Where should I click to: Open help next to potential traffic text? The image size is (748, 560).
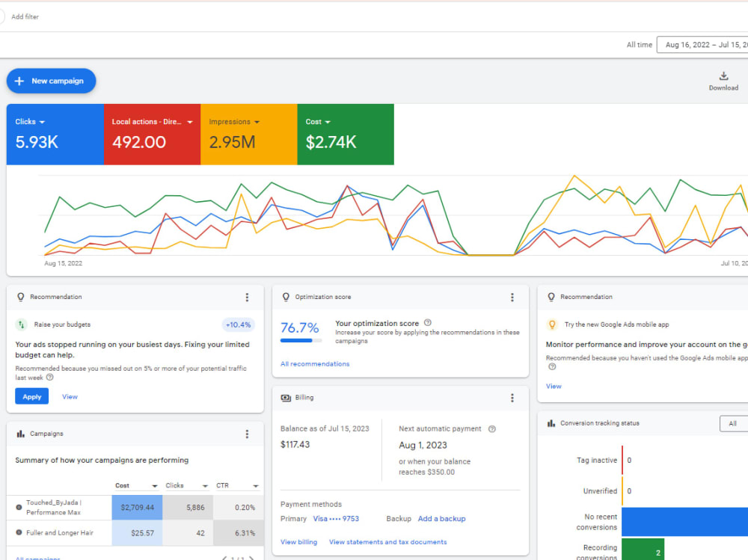pyautogui.click(x=49, y=378)
